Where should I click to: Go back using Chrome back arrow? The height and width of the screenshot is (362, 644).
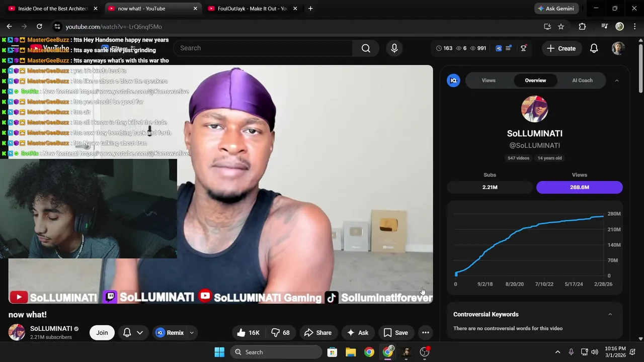(9, 27)
